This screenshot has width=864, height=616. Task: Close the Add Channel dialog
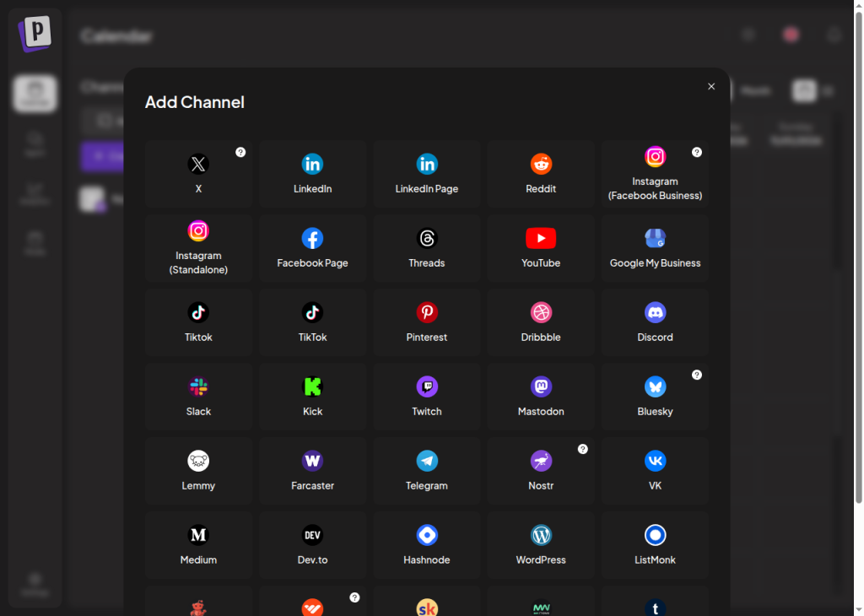click(x=711, y=87)
